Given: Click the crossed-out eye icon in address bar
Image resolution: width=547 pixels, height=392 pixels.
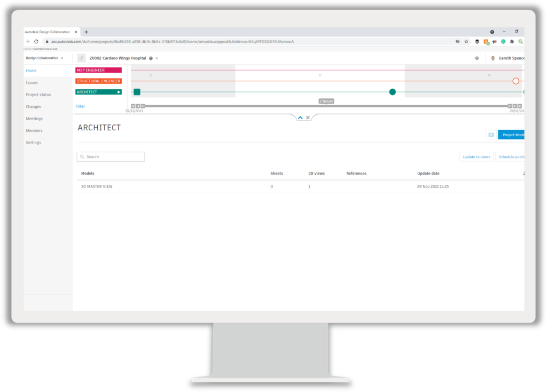Looking at the screenshot, I should pos(458,42).
